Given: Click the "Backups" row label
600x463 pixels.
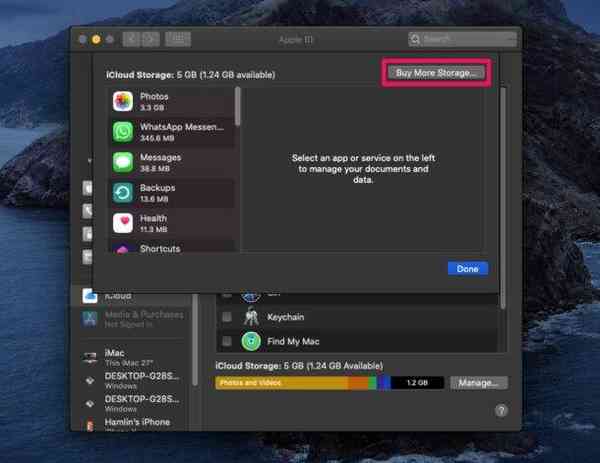Looking at the screenshot, I should coord(157,188).
